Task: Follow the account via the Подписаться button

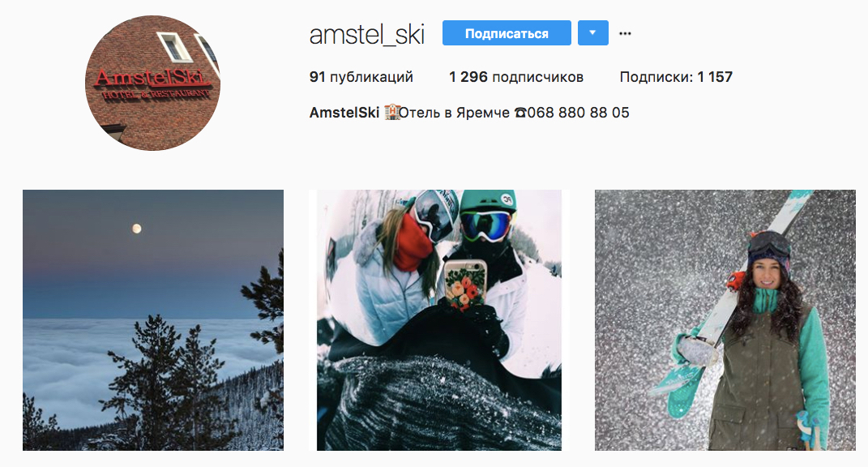Action: 507,33
